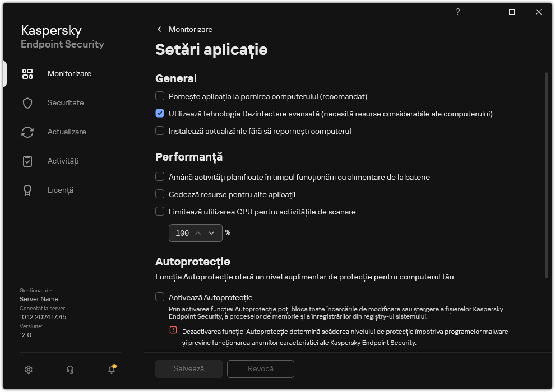
Task: Click the Monitorizare dashboard icon in sidebar
Action: click(27, 74)
